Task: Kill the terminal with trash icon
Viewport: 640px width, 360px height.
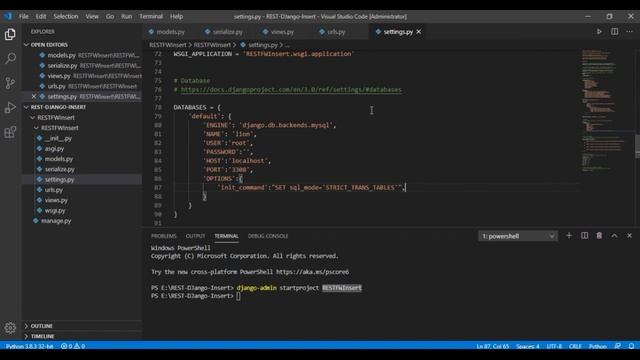Action: click(599, 236)
